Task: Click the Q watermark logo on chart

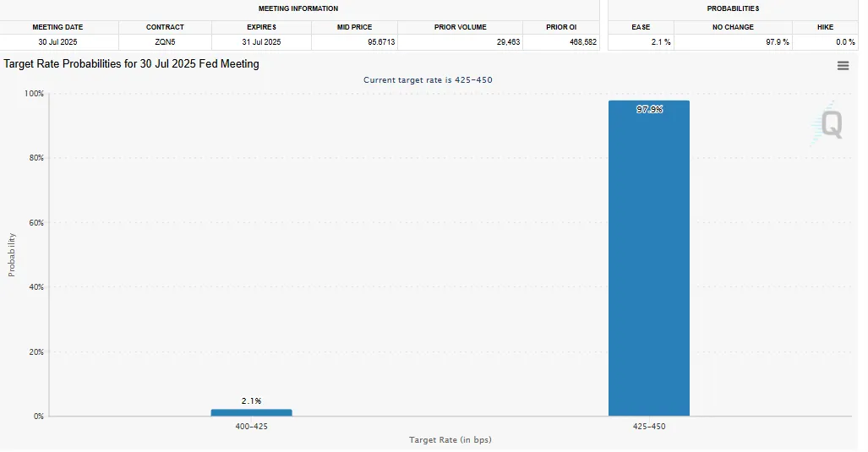Action: coord(829,125)
